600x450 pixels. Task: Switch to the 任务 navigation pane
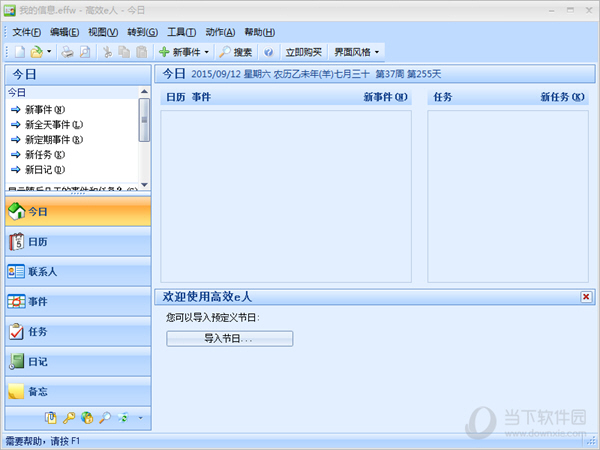(78, 332)
